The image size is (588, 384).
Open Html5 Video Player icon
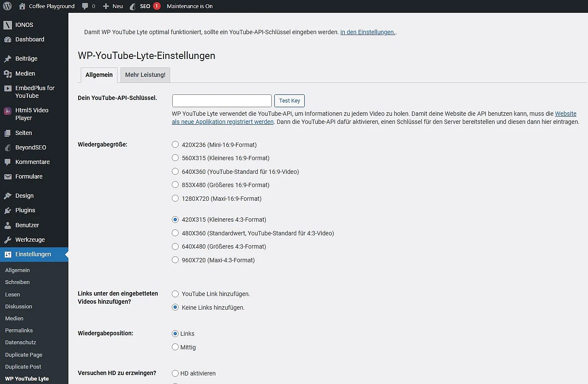[8, 111]
